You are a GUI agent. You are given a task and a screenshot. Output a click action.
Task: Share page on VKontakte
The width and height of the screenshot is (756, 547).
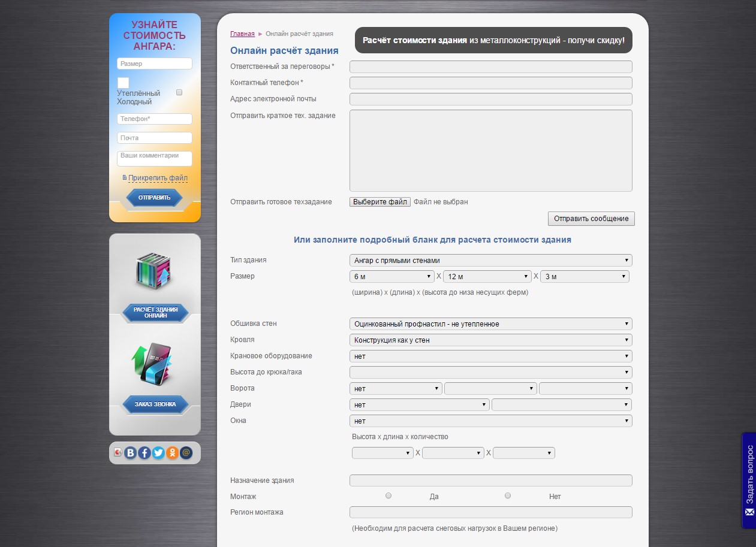(131, 453)
